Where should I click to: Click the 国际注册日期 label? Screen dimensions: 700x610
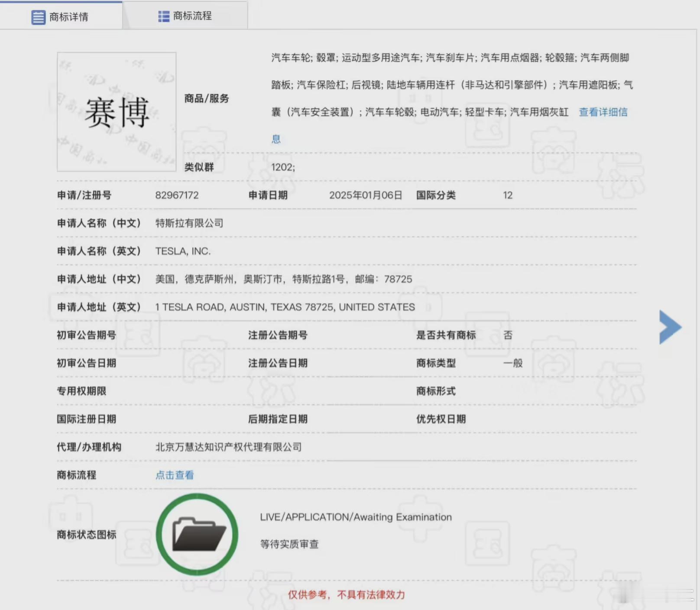point(86,419)
